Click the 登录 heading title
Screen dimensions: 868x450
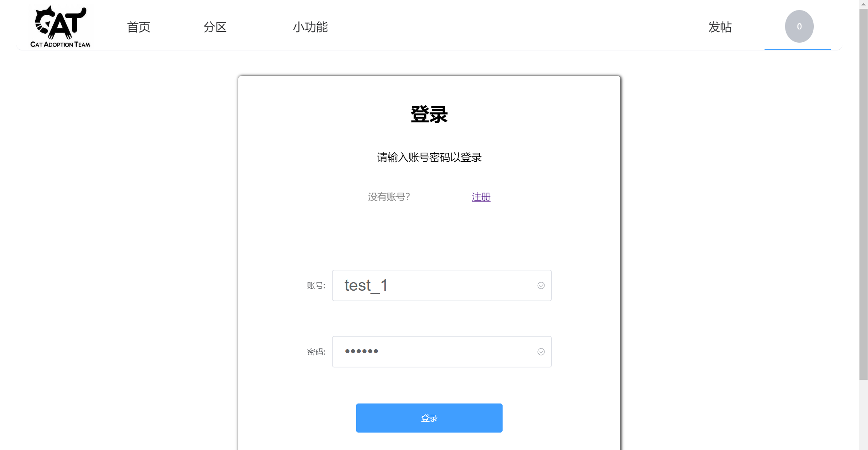tap(429, 114)
